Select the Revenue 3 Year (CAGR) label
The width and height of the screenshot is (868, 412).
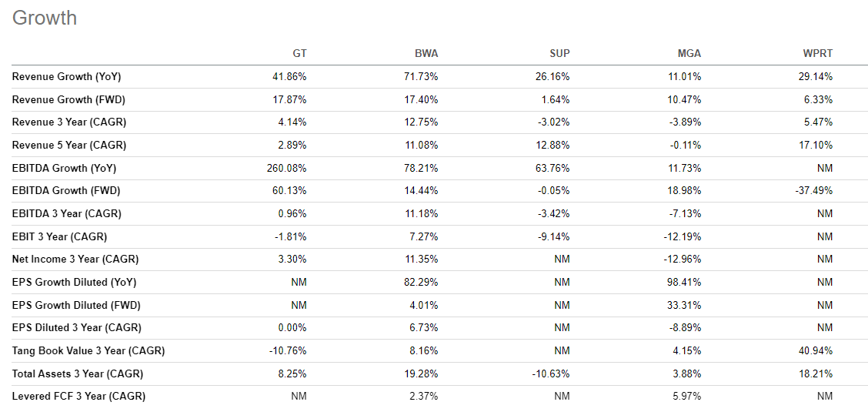click(x=69, y=122)
